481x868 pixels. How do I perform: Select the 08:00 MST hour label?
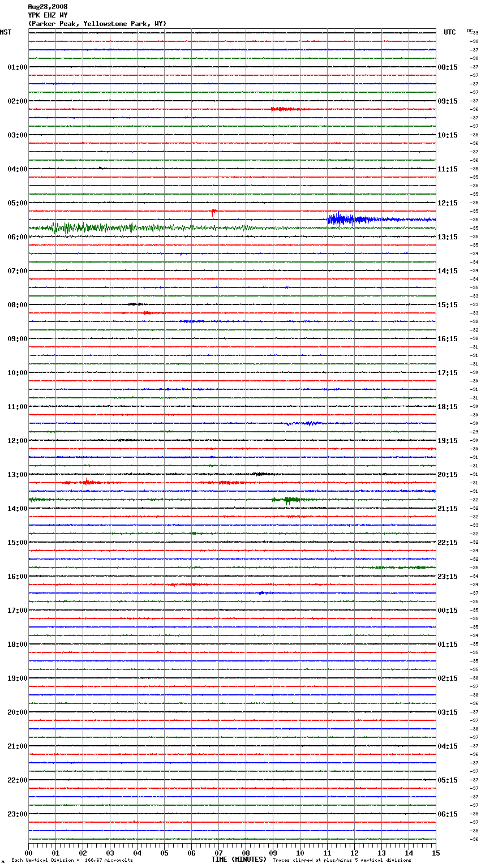[18, 305]
